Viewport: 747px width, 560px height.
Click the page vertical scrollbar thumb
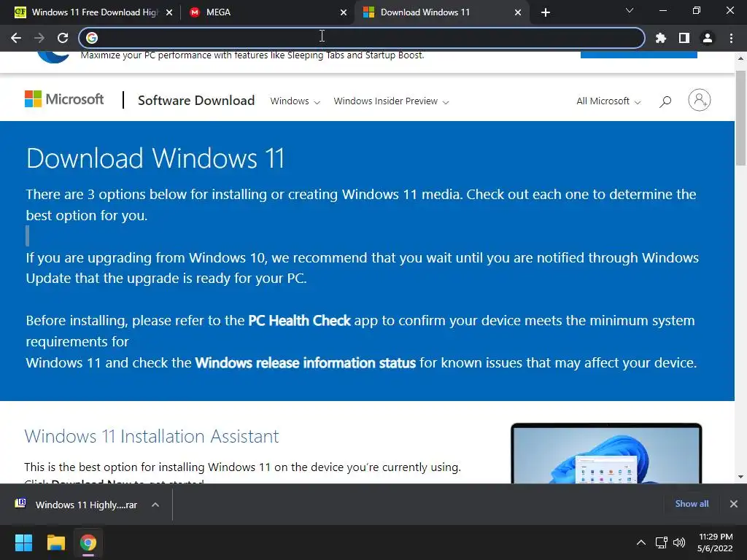tap(740, 118)
